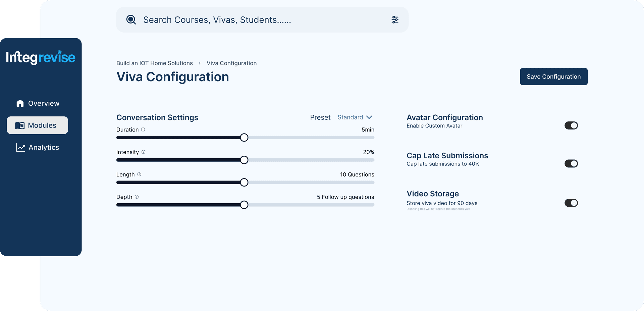
Task: Open the Intensity info tooltip icon
Action: (x=143, y=152)
